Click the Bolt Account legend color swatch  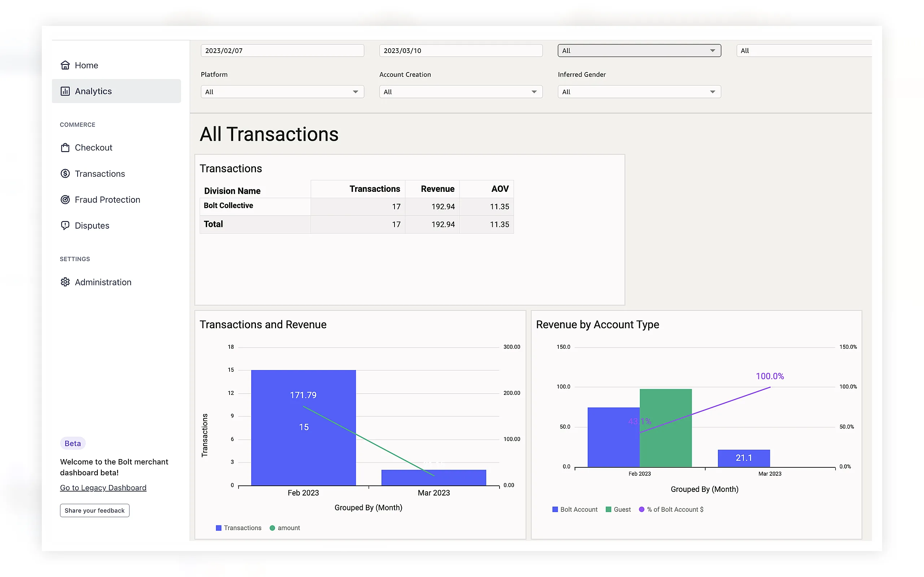(x=555, y=510)
